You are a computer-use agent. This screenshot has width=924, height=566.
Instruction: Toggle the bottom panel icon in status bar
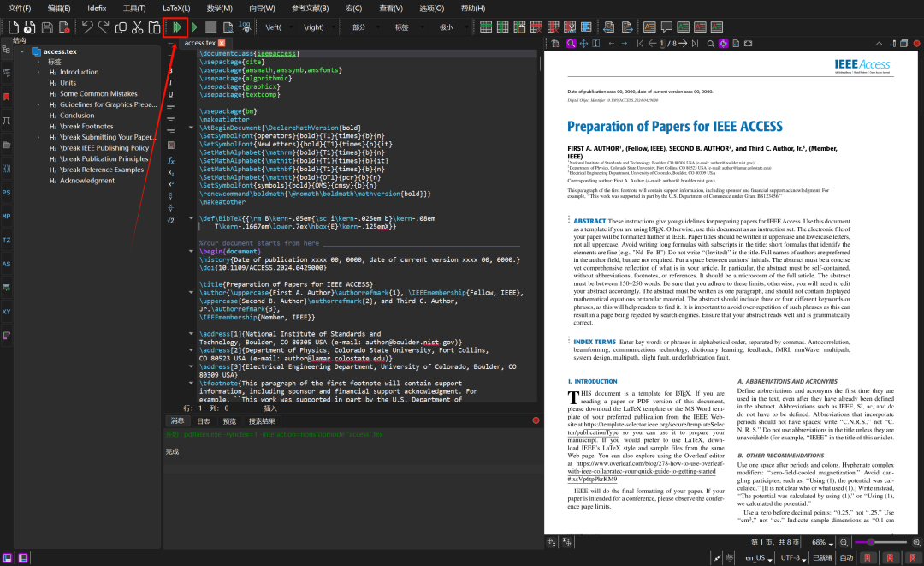coord(22,557)
